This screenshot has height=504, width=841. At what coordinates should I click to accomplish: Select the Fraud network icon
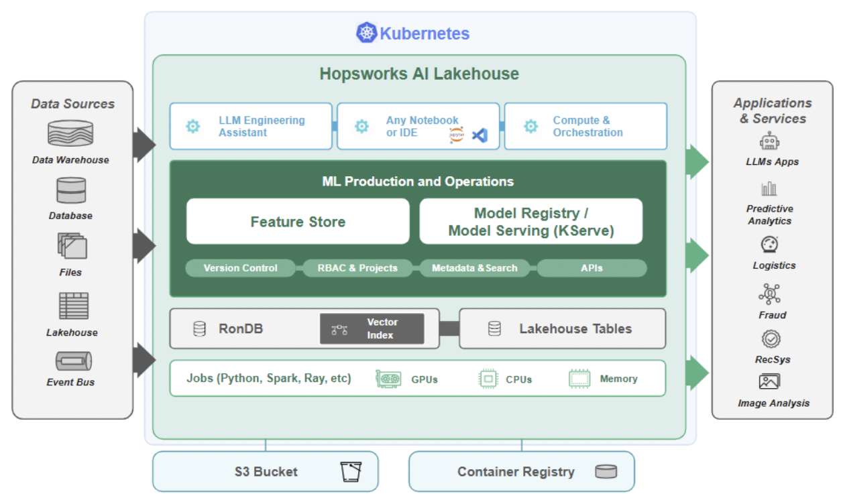(769, 294)
